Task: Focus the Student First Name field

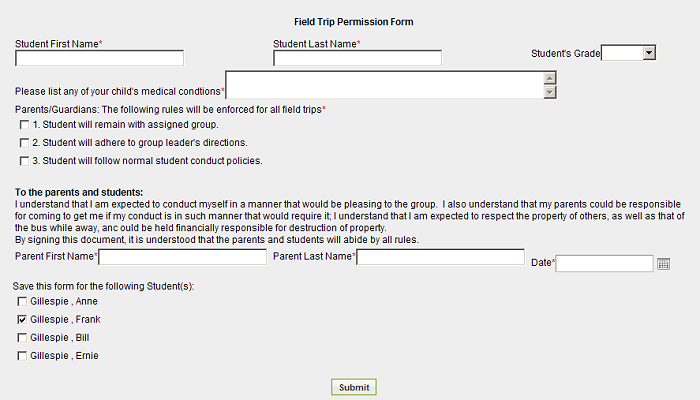Action: pos(100,58)
